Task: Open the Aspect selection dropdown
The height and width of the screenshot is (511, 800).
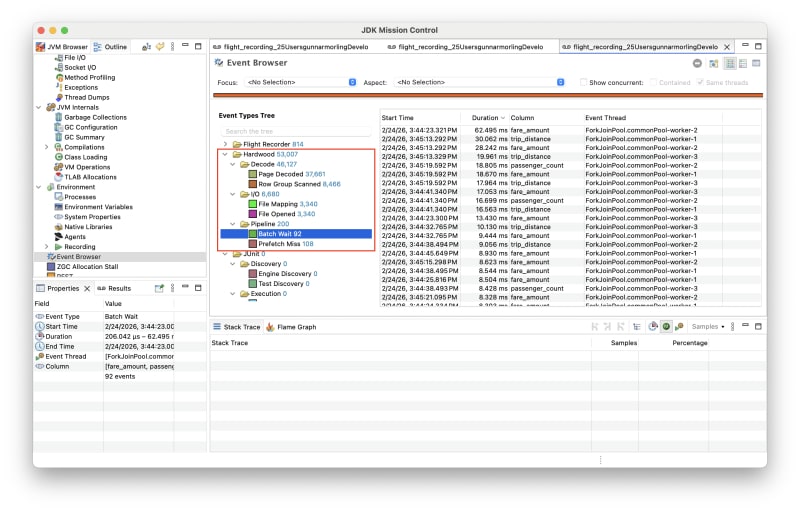Action: (x=478, y=82)
